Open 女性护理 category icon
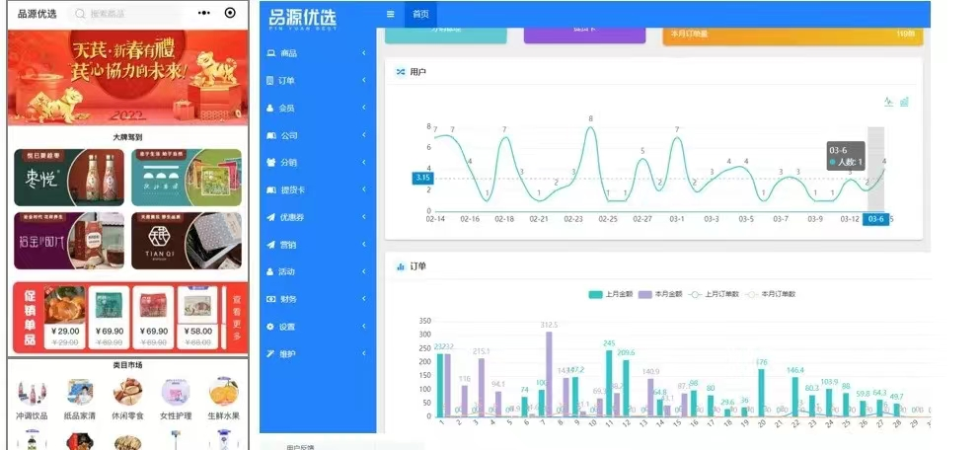The height and width of the screenshot is (450, 980). point(176,395)
